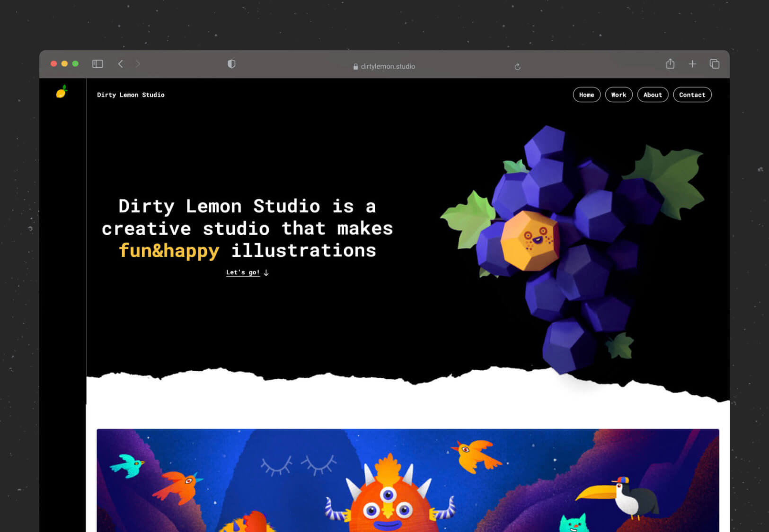Open the Contact nav item

pyautogui.click(x=692, y=95)
